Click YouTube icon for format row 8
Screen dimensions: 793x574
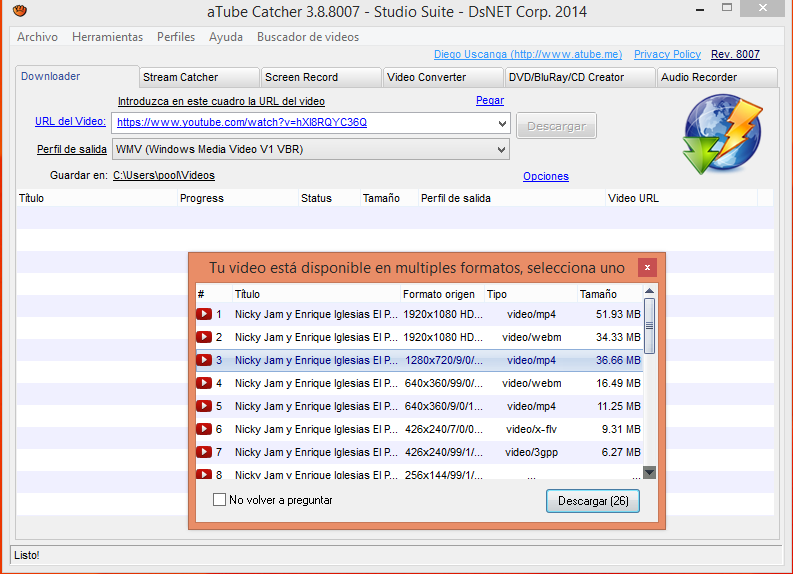(x=204, y=474)
